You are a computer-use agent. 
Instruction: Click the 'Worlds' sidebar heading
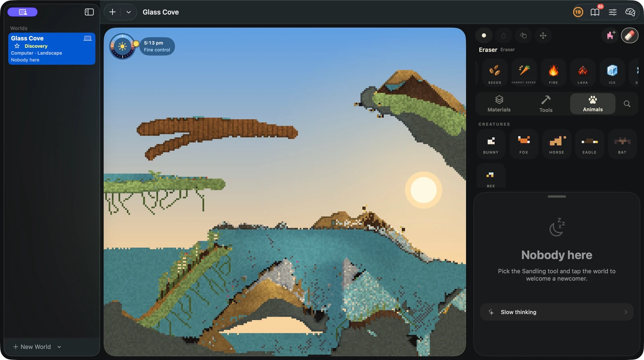pyautogui.click(x=19, y=28)
